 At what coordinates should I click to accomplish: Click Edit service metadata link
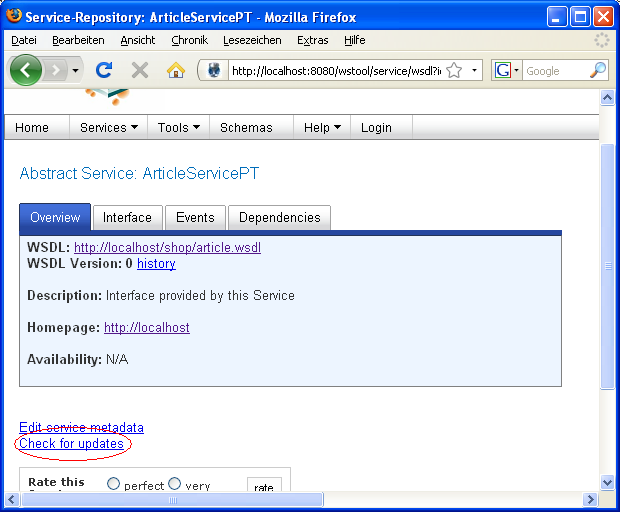click(81, 427)
